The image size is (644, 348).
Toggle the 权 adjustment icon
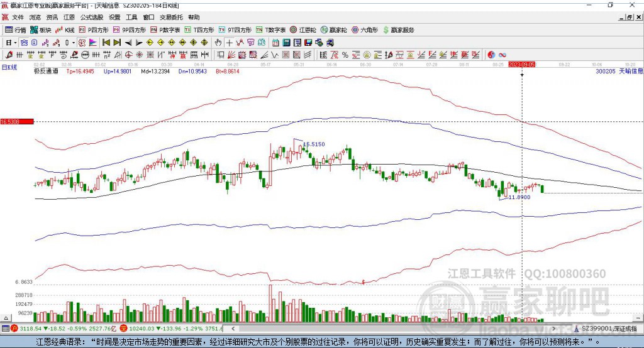pos(82,43)
